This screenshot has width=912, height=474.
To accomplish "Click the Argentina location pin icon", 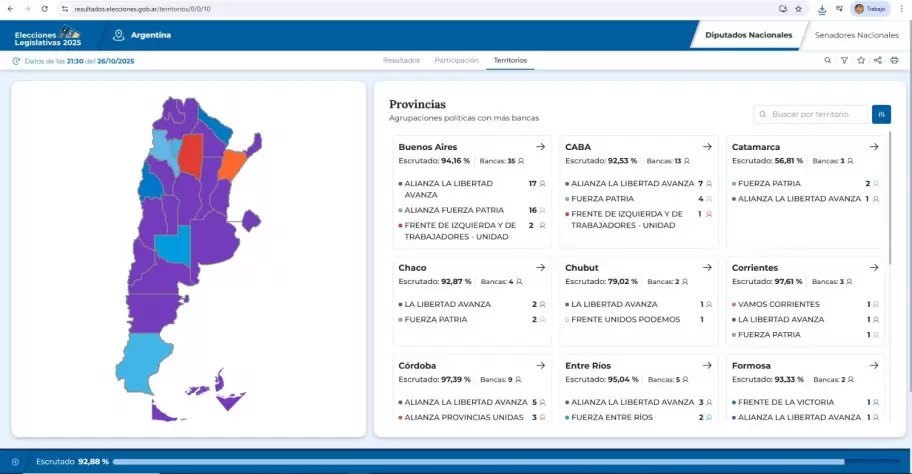I will (x=119, y=35).
